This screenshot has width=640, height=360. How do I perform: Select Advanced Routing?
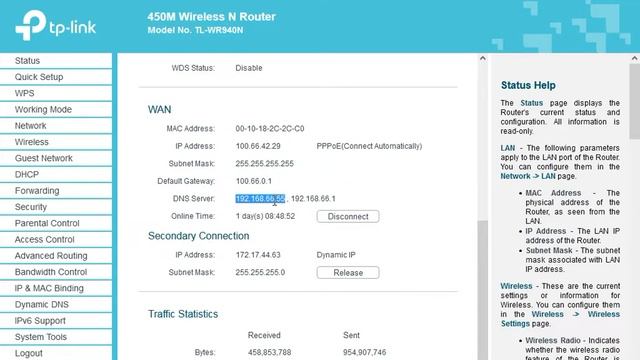pos(56,256)
